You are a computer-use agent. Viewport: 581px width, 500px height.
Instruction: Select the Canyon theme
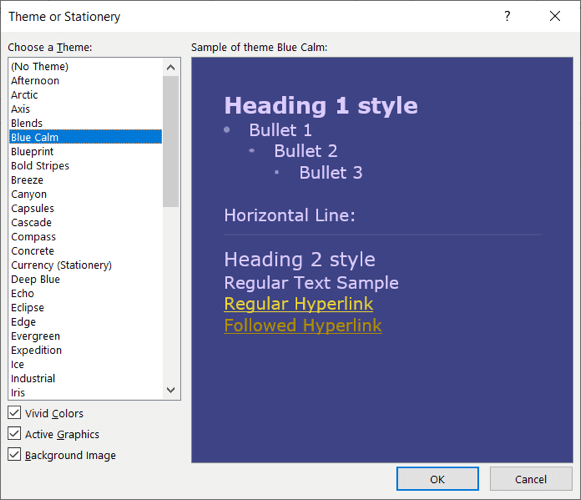click(x=86, y=194)
